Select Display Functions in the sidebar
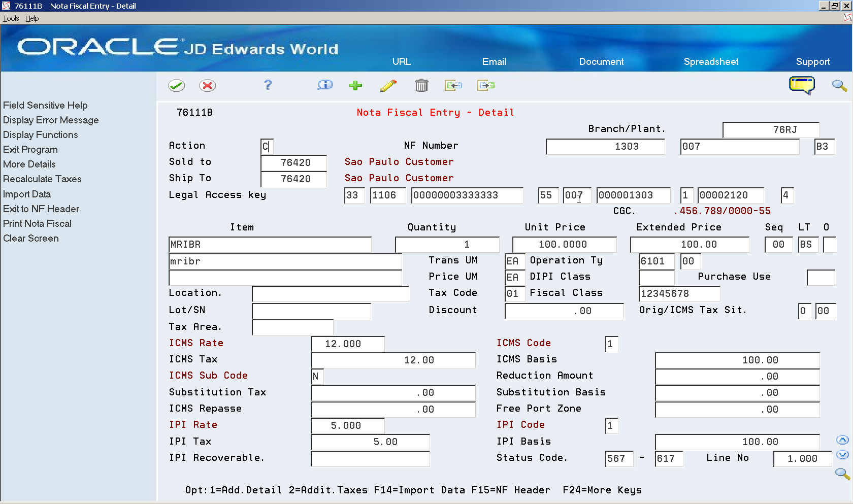Screen dimensions: 853x504 tap(41, 135)
